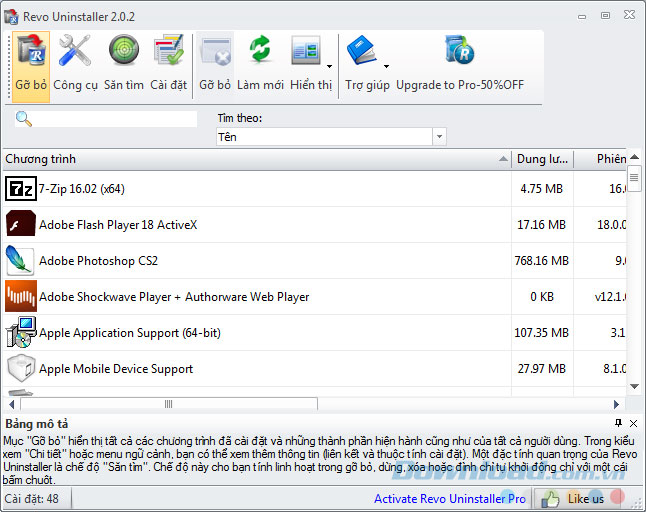Click the 17.16 MB size cell
This screenshot has width=646, height=512.
(541, 224)
